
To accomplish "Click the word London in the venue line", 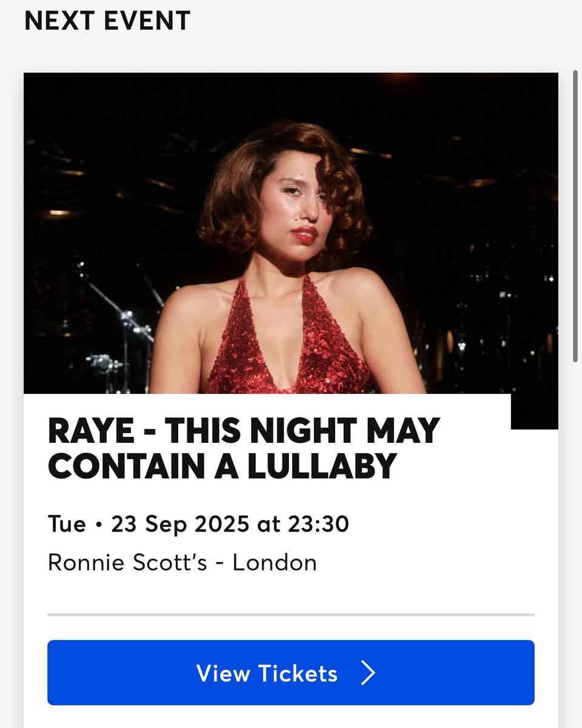I will pos(275,562).
